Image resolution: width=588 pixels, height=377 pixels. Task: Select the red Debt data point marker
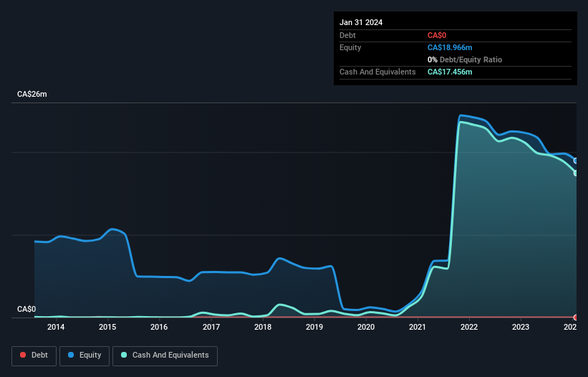pyautogui.click(x=576, y=318)
